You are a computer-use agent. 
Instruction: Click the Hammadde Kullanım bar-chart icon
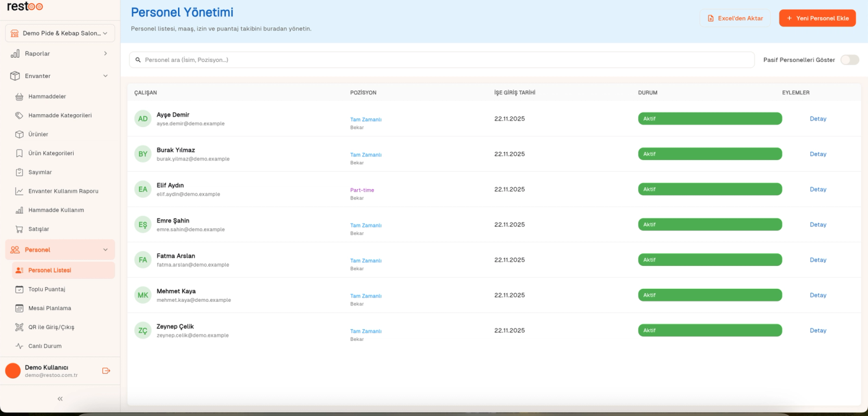point(19,210)
